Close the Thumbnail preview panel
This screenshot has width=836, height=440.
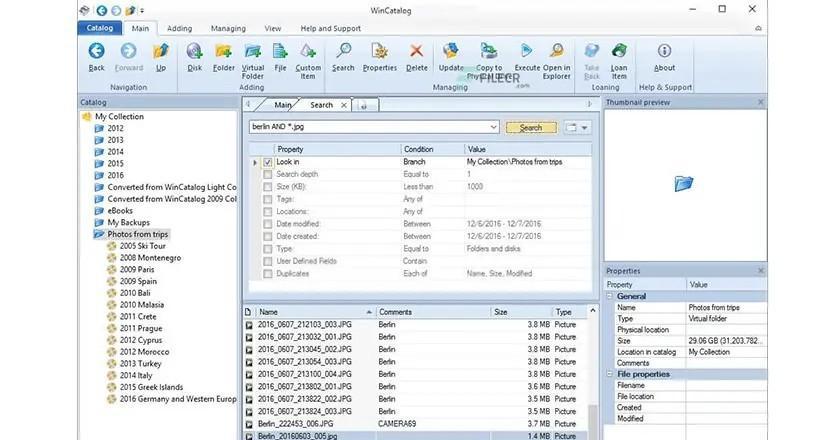761,102
